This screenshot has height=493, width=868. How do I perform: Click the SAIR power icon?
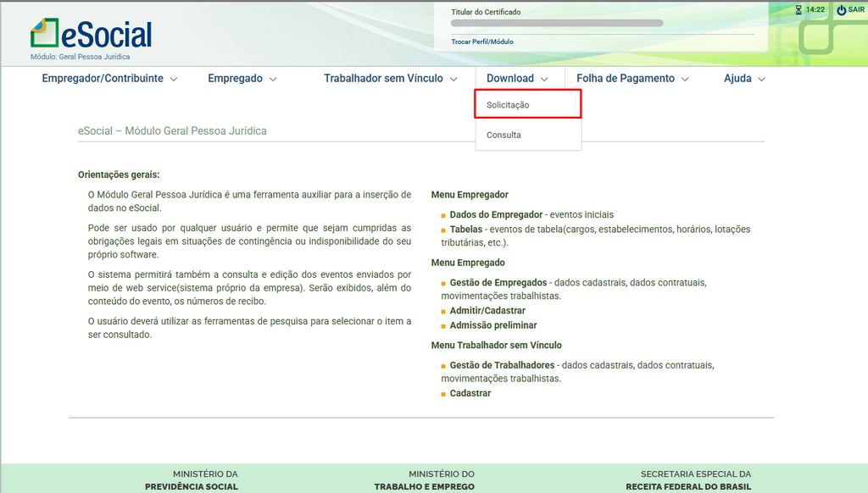tap(841, 10)
